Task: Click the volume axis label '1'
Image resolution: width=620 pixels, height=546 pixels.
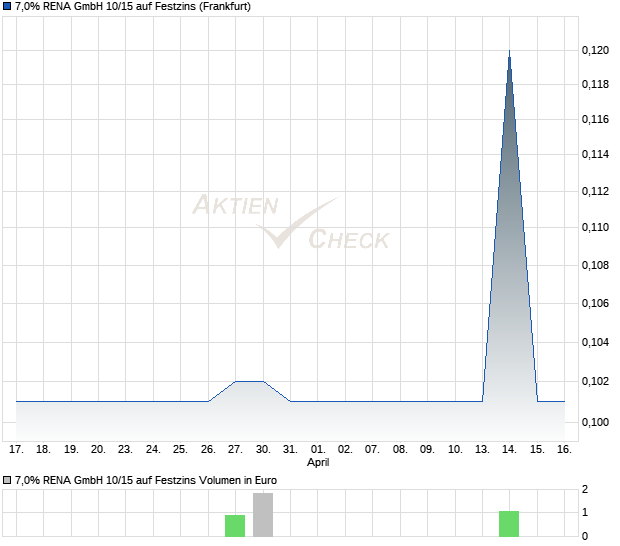Action: 585,512
